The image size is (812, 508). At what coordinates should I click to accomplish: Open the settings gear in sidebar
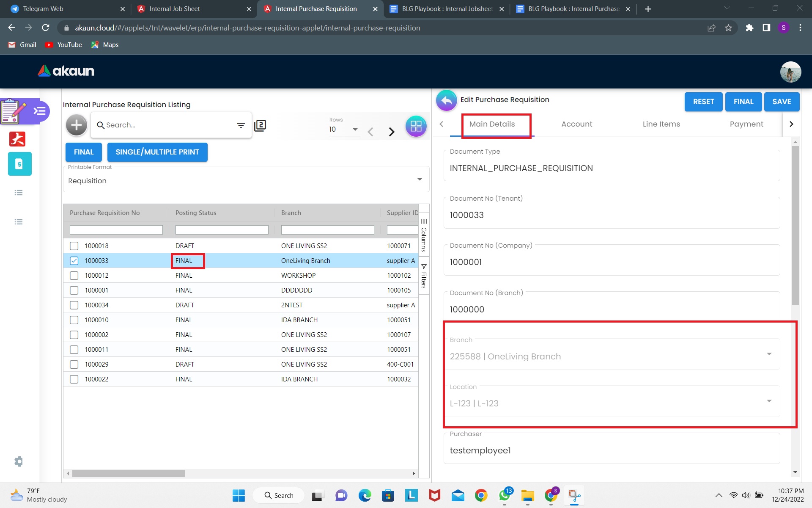(x=19, y=461)
